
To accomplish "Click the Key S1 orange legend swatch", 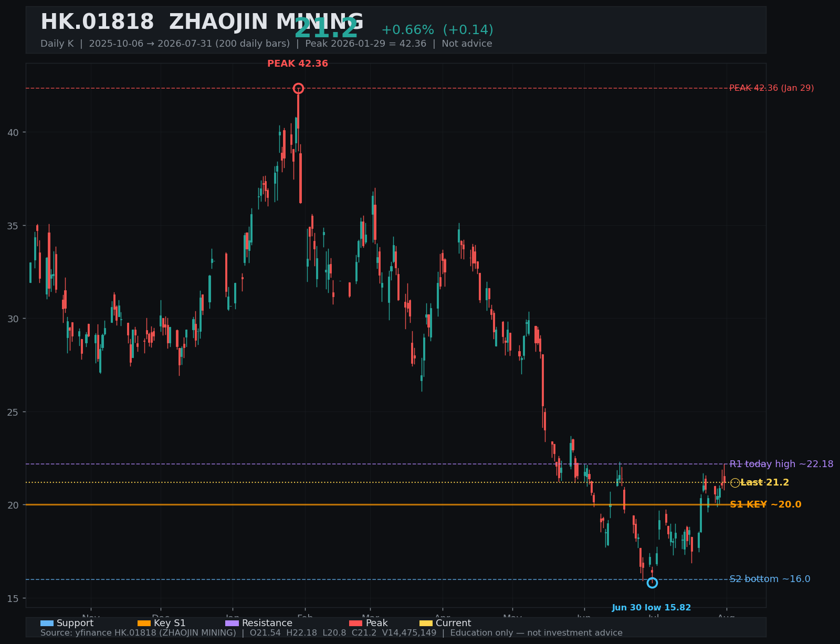I will (x=144, y=624).
